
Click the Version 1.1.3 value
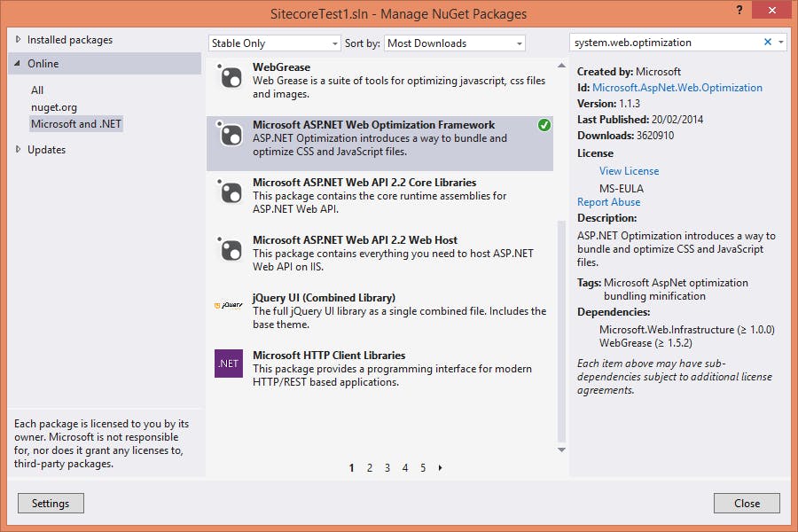tap(630, 104)
